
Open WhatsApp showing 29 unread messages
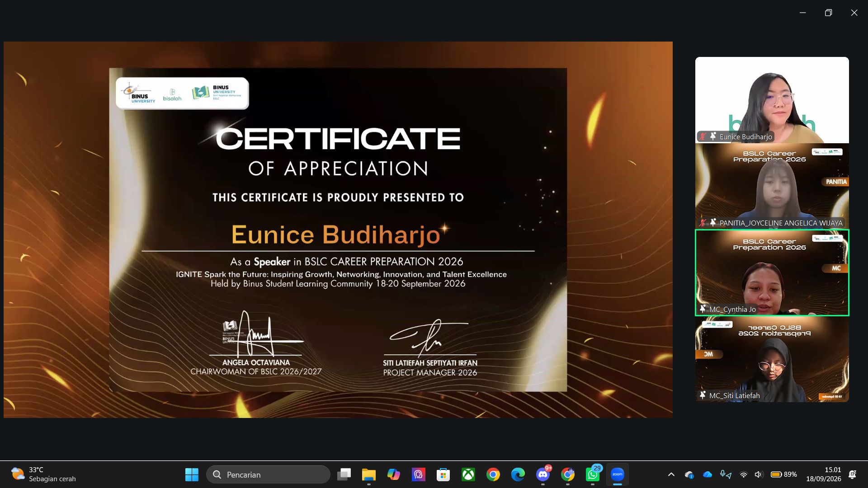point(593,474)
